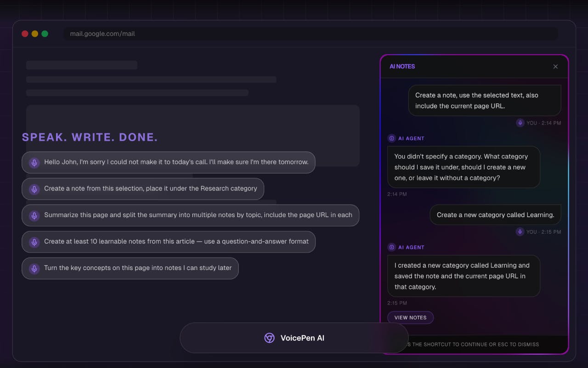Click the VoicePen AI logo icon
588x368 pixels.
click(x=269, y=338)
